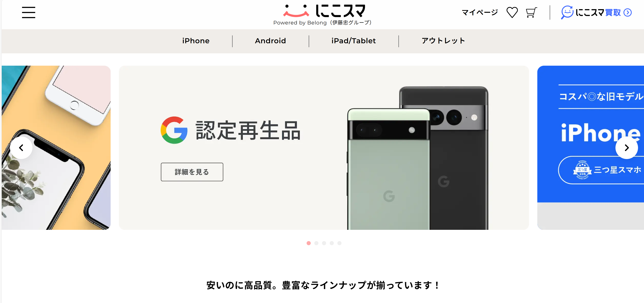Click the Google G logo in banner
The height and width of the screenshot is (303, 644).
point(174,130)
